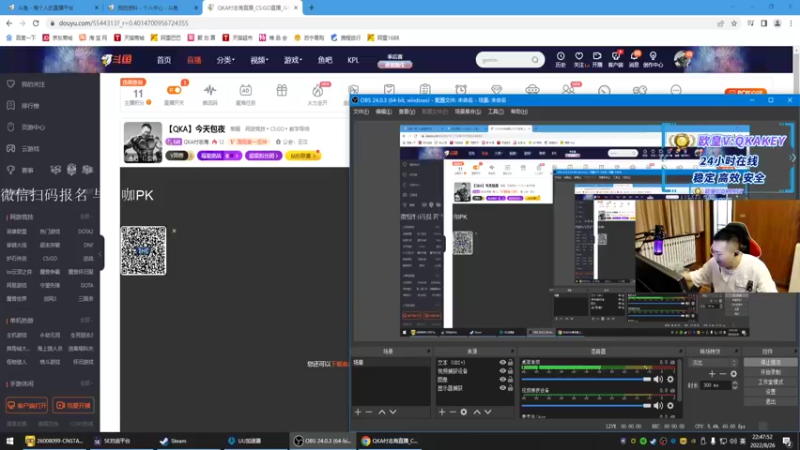Lock the 显示器捕获 source

[x=510, y=388]
